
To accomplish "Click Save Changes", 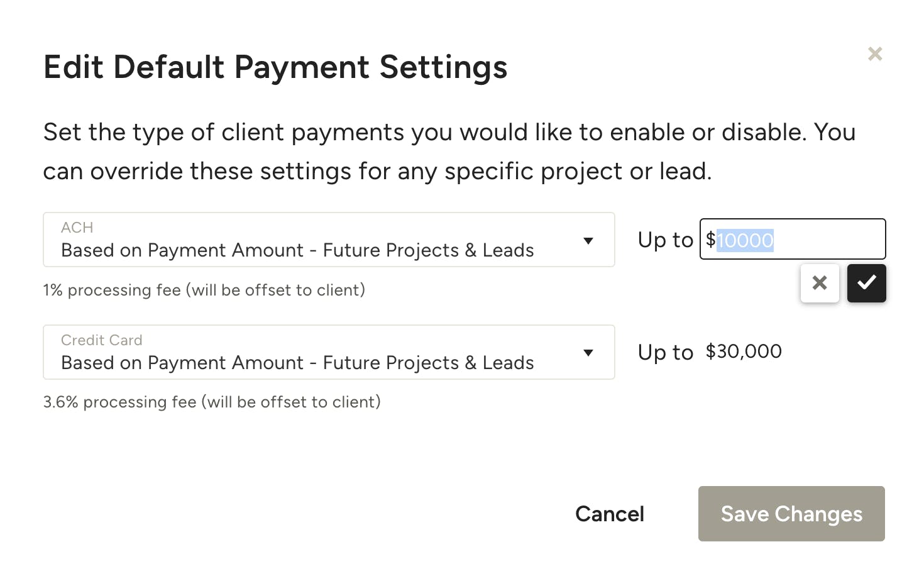I will (791, 514).
